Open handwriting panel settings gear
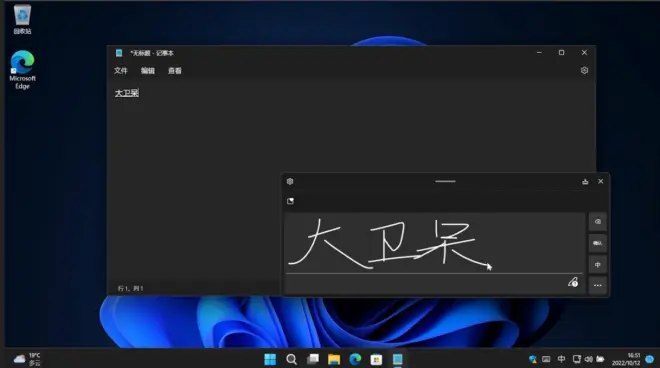The width and height of the screenshot is (660, 368). 290,181
